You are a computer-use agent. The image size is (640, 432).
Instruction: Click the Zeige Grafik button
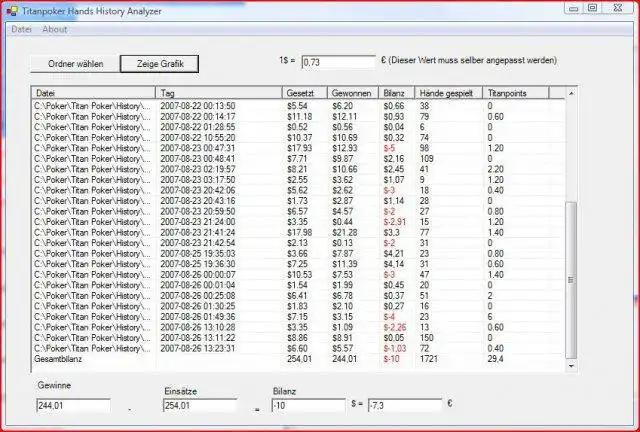click(160, 64)
